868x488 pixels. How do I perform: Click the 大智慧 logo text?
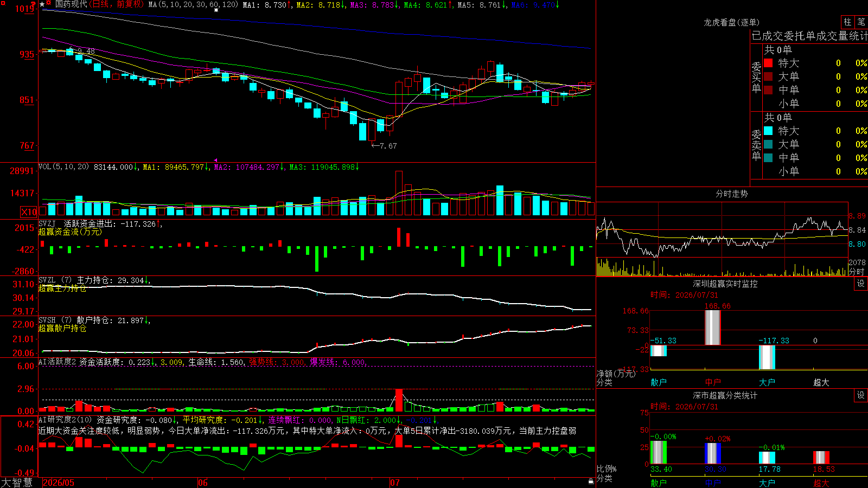(17, 483)
